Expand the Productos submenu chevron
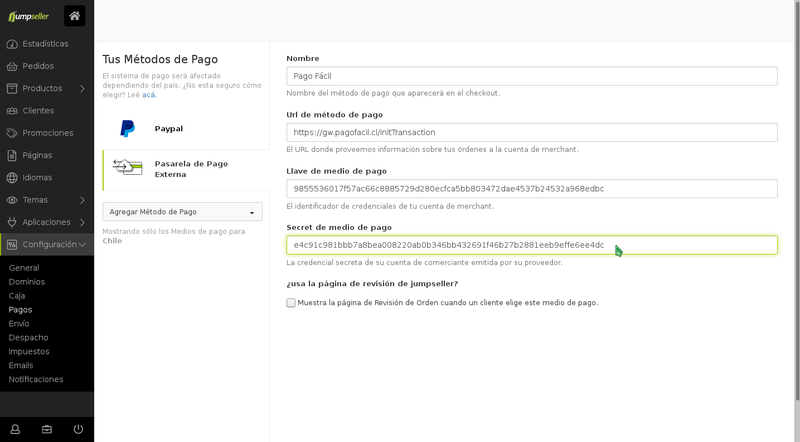The height and width of the screenshot is (442, 800). pos(83,89)
